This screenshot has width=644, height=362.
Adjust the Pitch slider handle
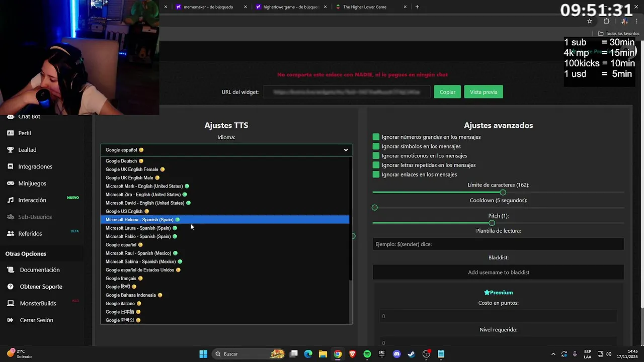[492, 223]
